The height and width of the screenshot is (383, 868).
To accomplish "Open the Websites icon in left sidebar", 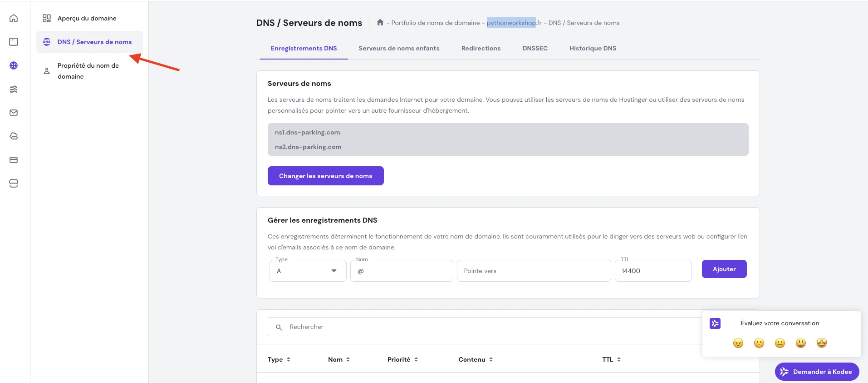I will click(x=14, y=42).
